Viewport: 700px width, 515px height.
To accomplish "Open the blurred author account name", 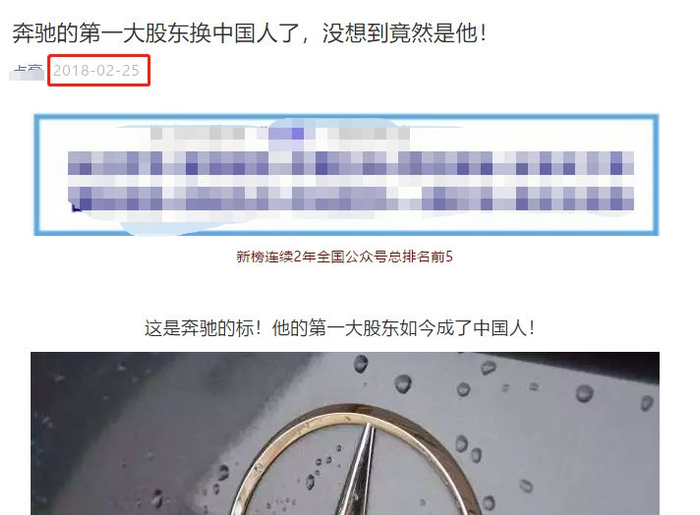I will tap(27, 71).
